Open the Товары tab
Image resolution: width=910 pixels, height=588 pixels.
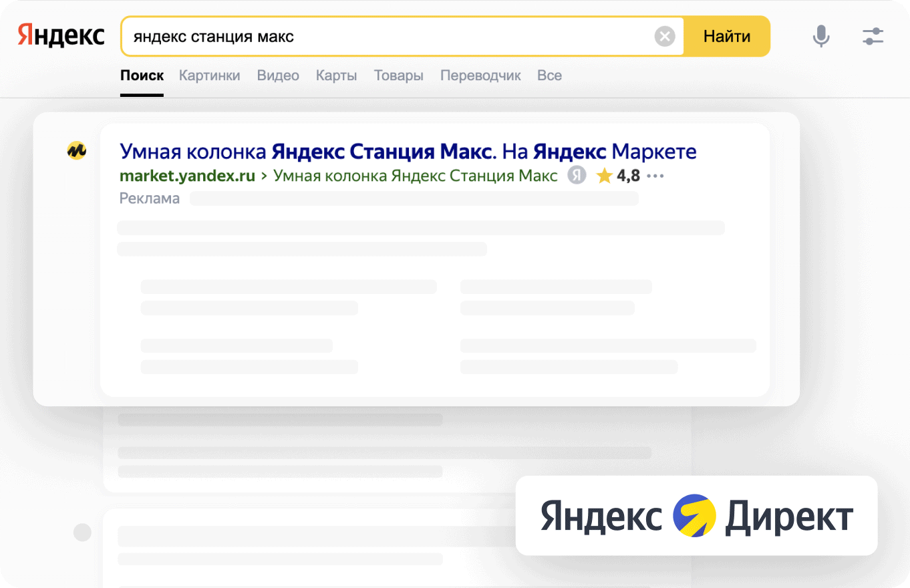(x=398, y=76)
